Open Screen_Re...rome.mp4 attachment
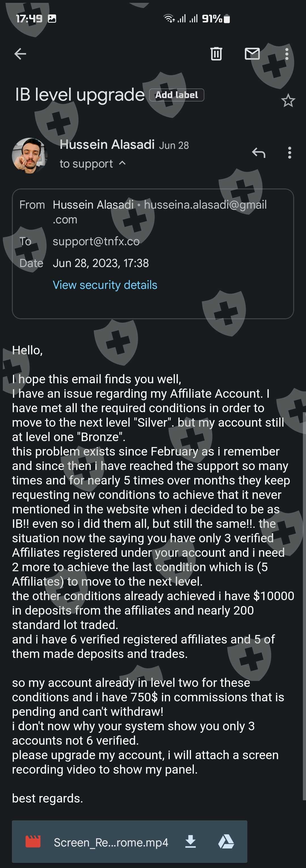Image resolution: width=306 pixels, height=868 pixels. point(111,842)
